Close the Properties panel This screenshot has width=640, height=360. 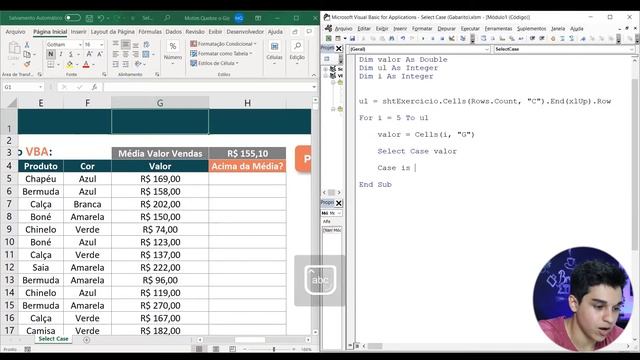click(x=338, y=203)
